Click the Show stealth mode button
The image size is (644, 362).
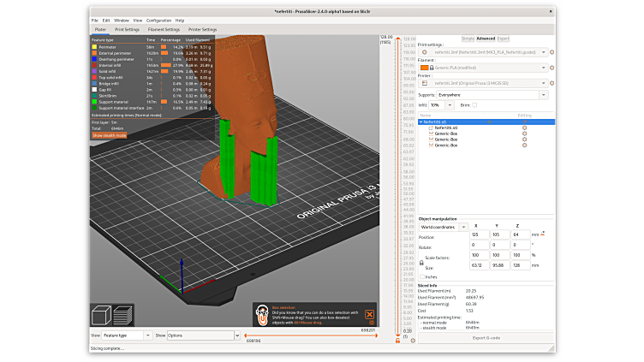coord(109,135)
